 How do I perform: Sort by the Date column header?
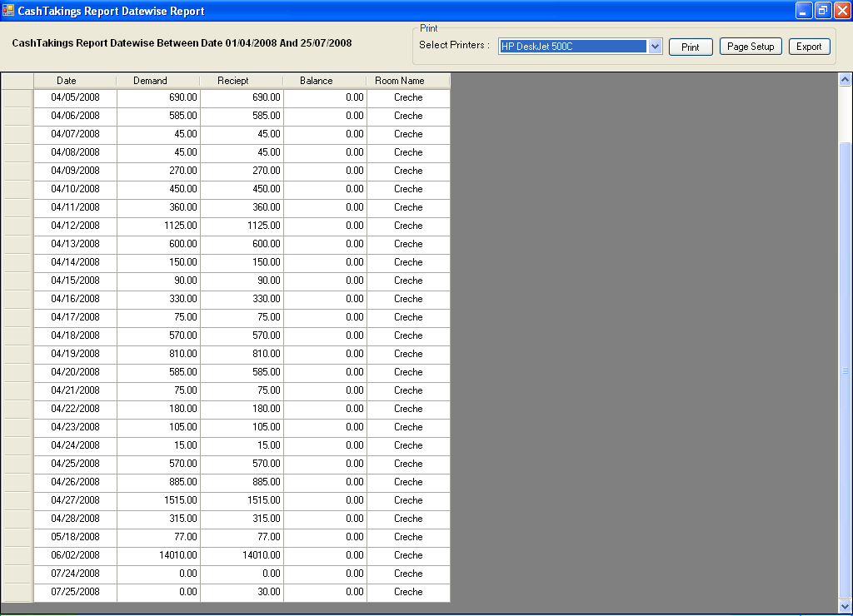point(75,81)
